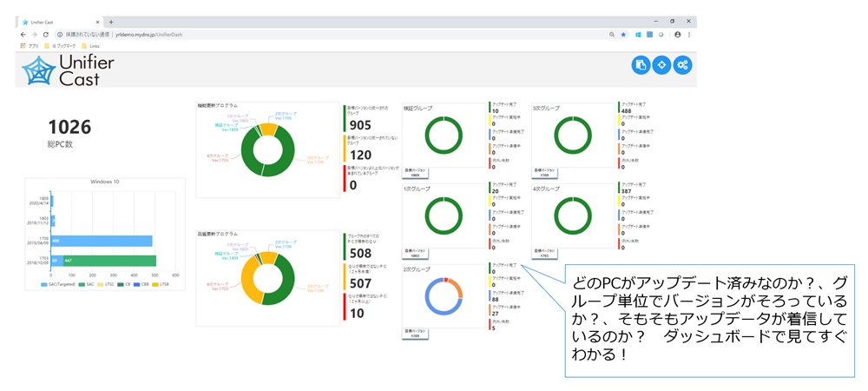Toggle the LTSC legend entry
Screen dimensions: 868x391
[x=106, y=284]
